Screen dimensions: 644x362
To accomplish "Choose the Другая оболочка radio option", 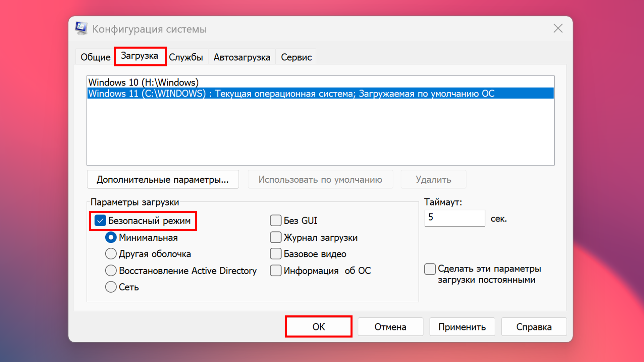I will [111, 254].
